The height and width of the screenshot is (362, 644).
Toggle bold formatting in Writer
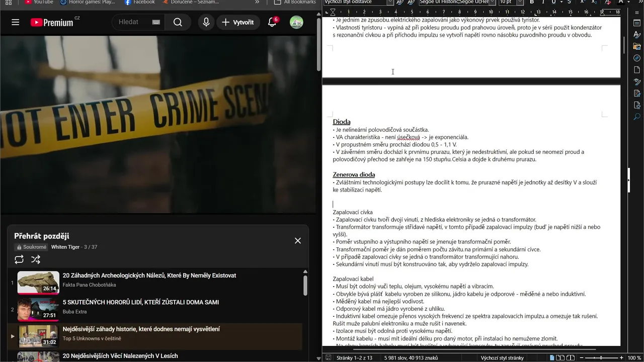pyautogui.click(x=532, y=2)
